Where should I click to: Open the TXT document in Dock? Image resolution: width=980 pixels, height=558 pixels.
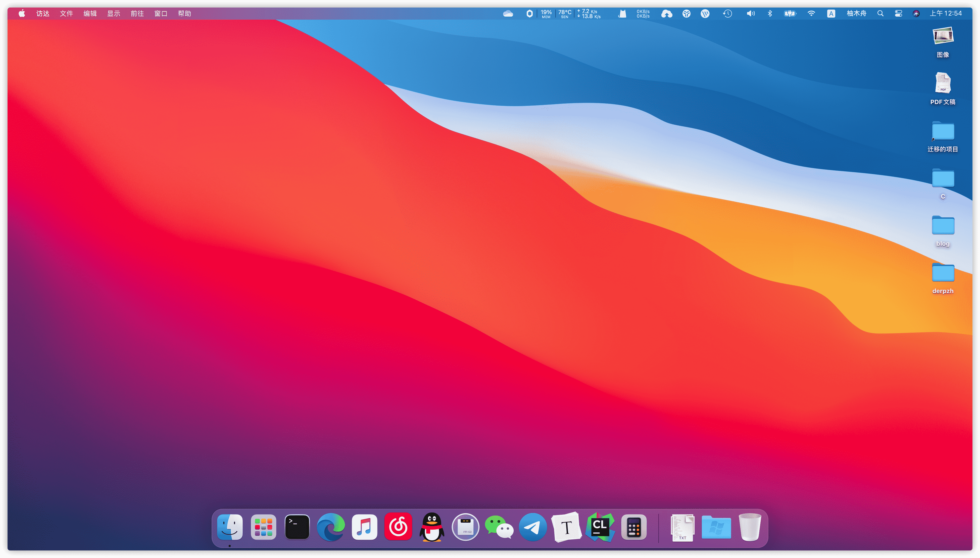pyautogui.click(x=682, y=527)
